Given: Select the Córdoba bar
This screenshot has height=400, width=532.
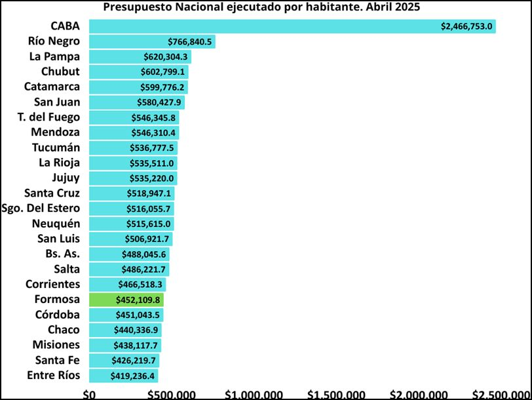Looking at the screenshot, I should [x=126, y=315].
